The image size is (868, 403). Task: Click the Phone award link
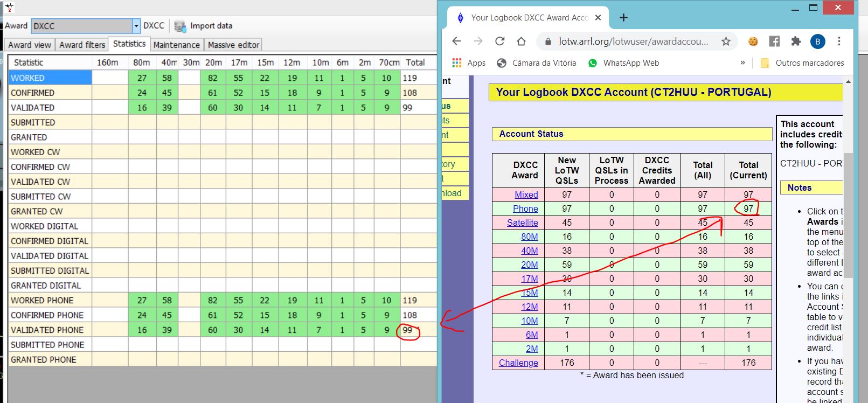tap(525, 209)
